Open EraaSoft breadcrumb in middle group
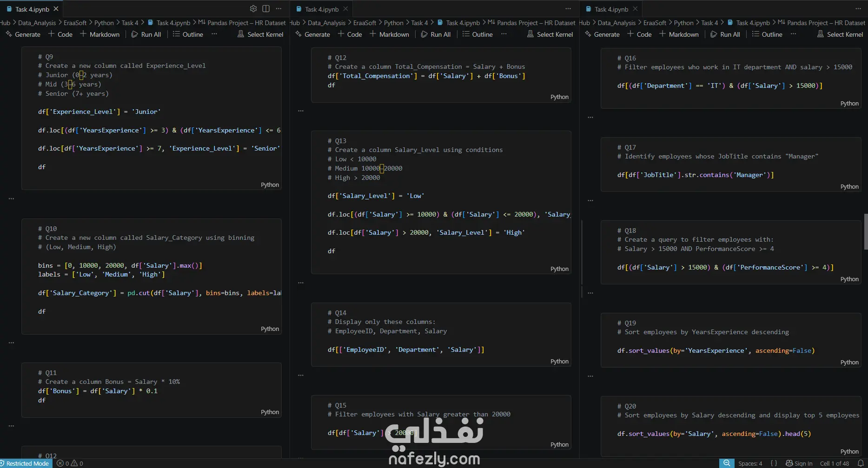The height and width of the screenshot is (468, 868). click(364, 23)
